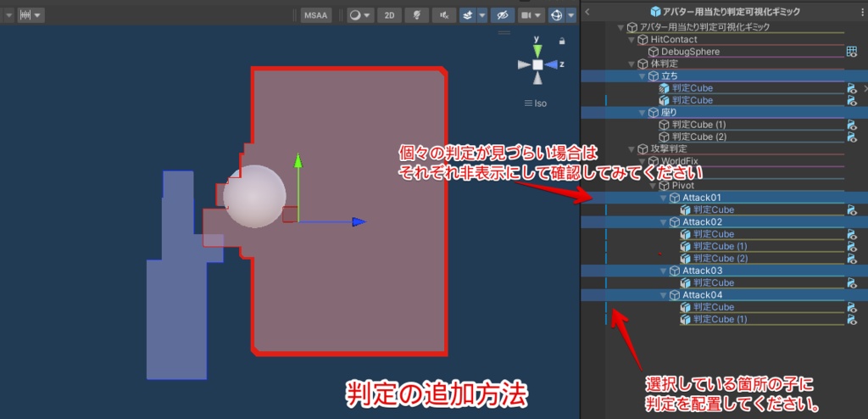Image resolution: width=868 pixels, height=419 pixels.
Task: Click the grey bottom cone of the orientation gizmo
Action: [537, 78]
